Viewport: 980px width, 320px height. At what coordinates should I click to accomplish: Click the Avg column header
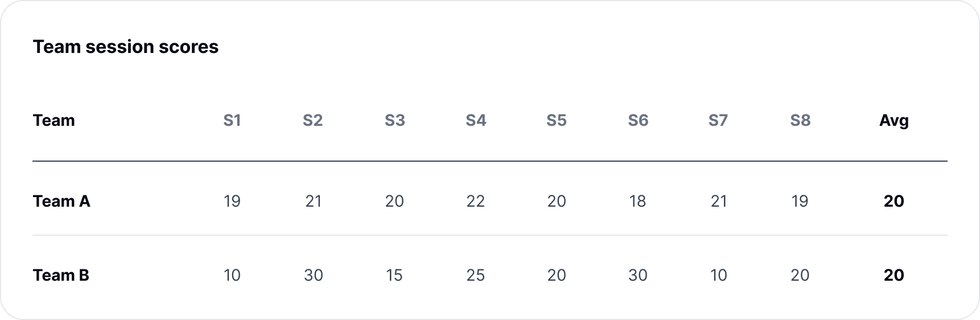click(x=894, y=120)
